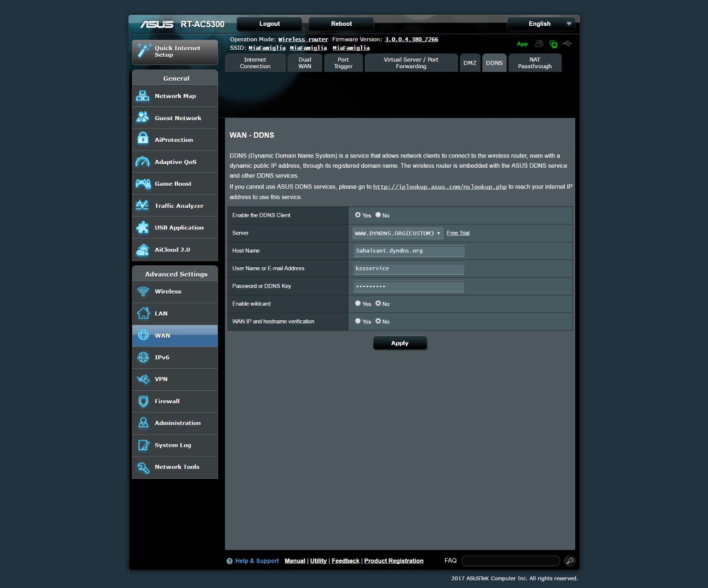
Task: Open the Utility link in footer
Action: click(318, 561)
